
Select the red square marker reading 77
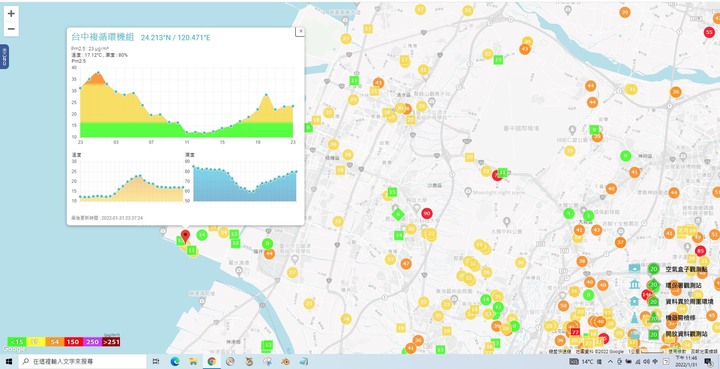click(574, 331)
